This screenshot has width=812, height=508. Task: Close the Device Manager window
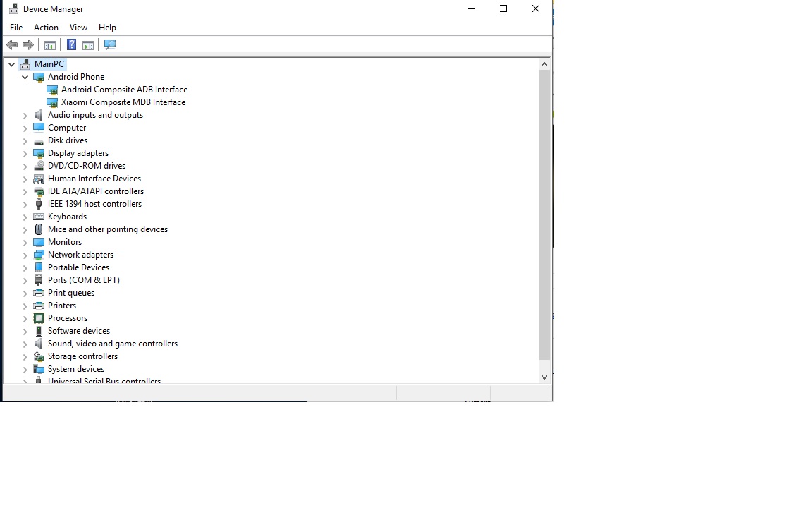tap(536, 8)
